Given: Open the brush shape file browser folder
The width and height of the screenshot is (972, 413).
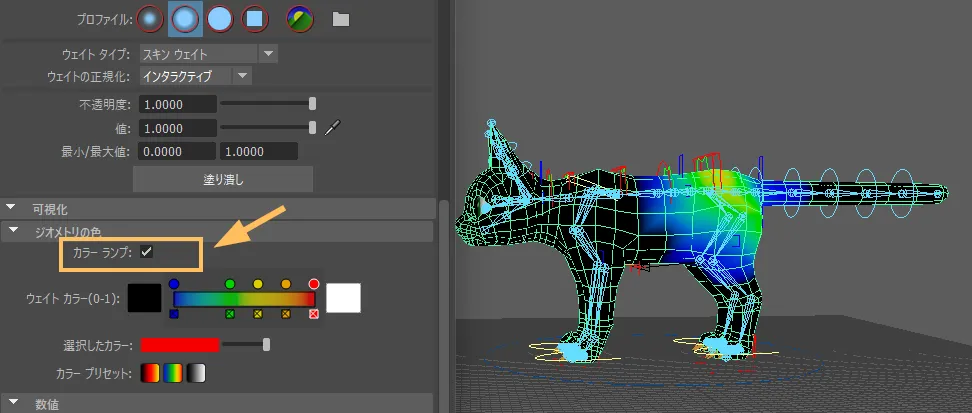Looking at the screenshot, I should coord(340,18).
